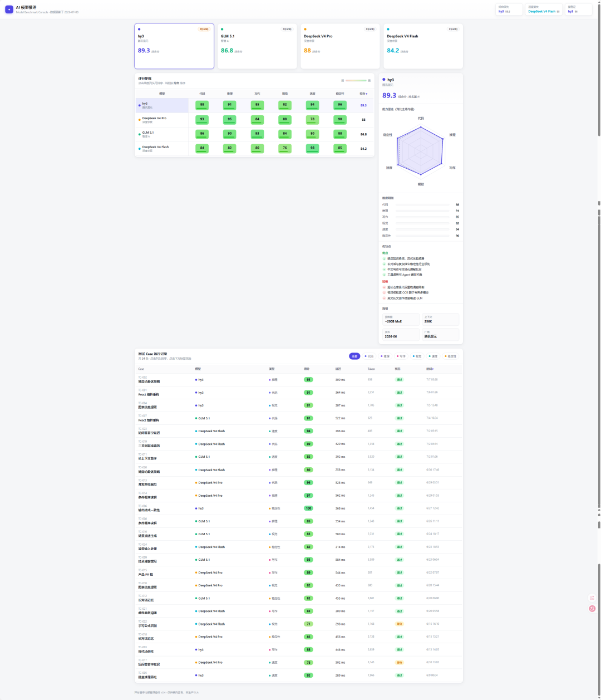
Task: Click the DeepSeek V4 Flash top stat chip
Action: click(544, 9)
